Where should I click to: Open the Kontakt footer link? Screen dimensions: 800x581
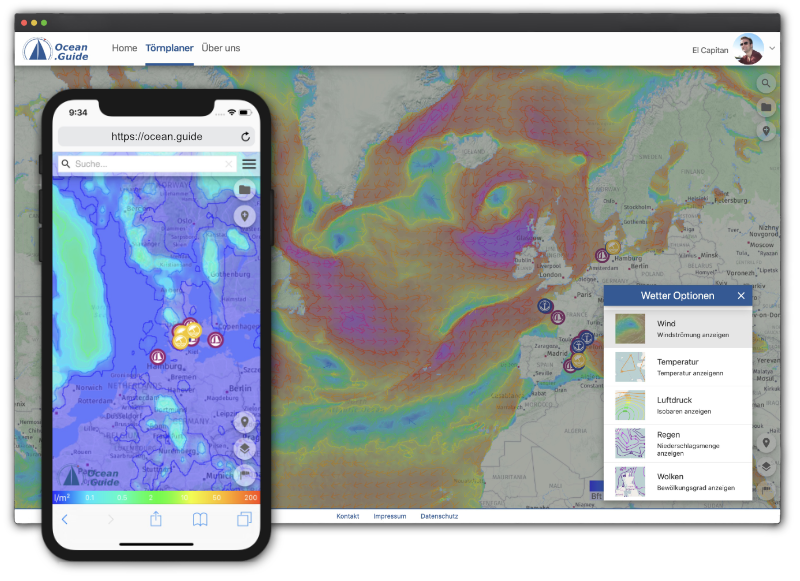348,516
